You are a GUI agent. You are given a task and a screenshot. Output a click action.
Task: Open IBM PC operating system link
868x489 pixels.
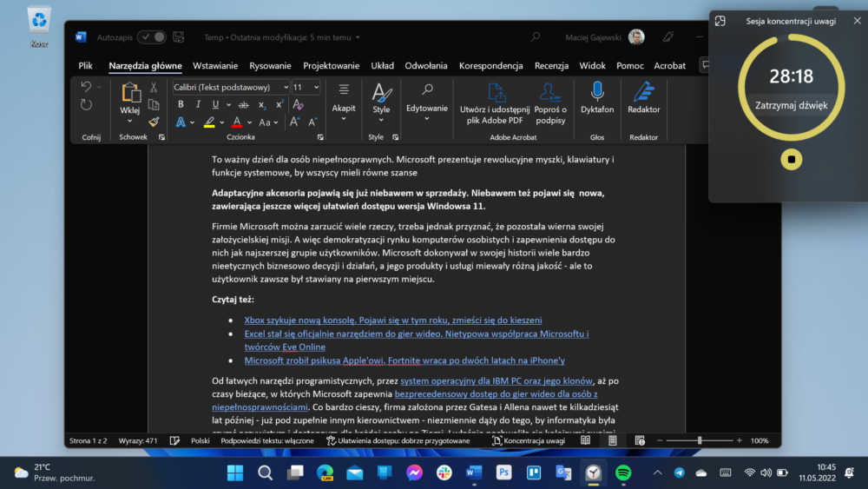coord(496,381)
